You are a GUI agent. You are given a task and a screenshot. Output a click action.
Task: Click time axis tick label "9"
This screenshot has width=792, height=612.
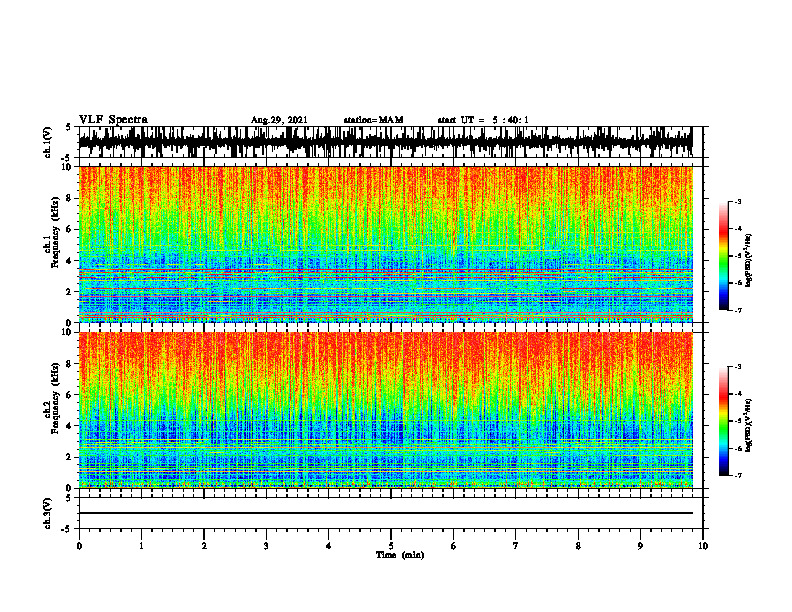tap(640, 546)
